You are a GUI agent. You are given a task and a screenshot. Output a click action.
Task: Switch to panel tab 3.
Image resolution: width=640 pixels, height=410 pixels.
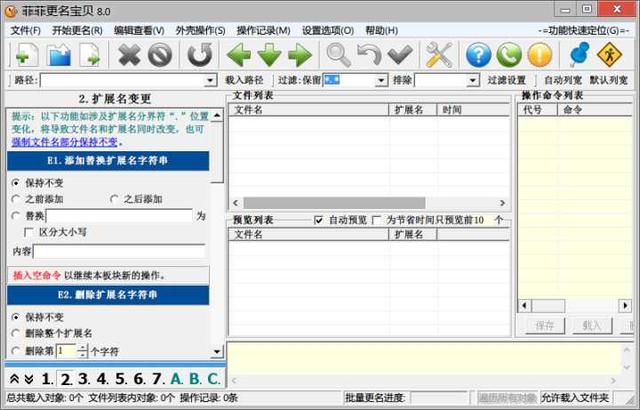(x=84, y=379)
